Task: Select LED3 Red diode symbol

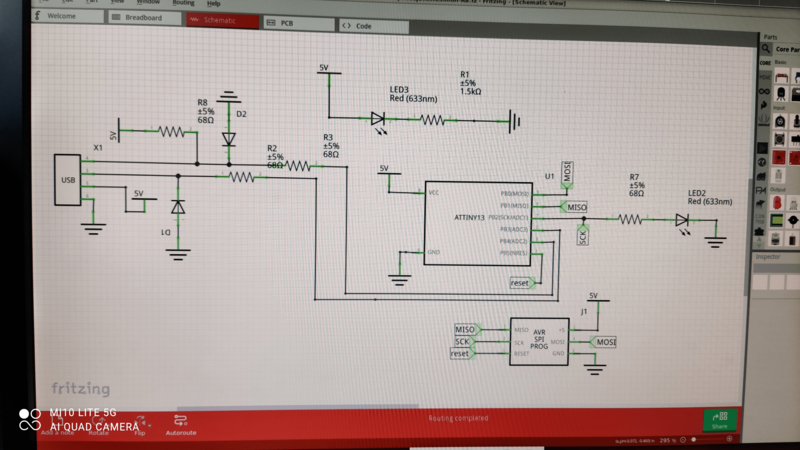Action: click(x=378, y=118)
